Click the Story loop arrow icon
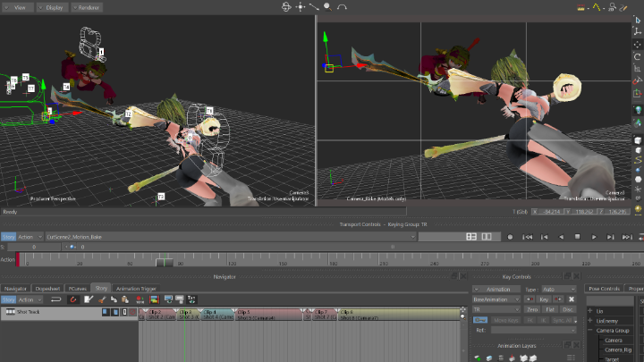 (x=55, y=299)
